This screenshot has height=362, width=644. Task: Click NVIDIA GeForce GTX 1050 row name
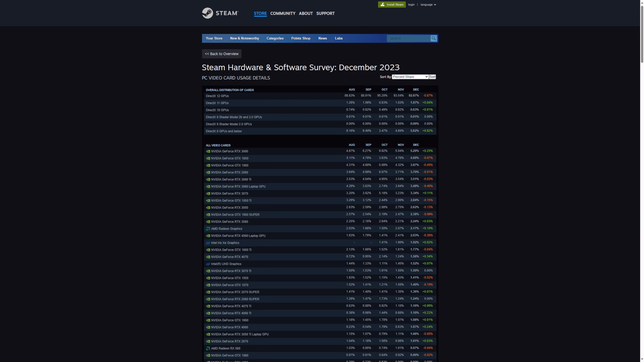[230, 278]
